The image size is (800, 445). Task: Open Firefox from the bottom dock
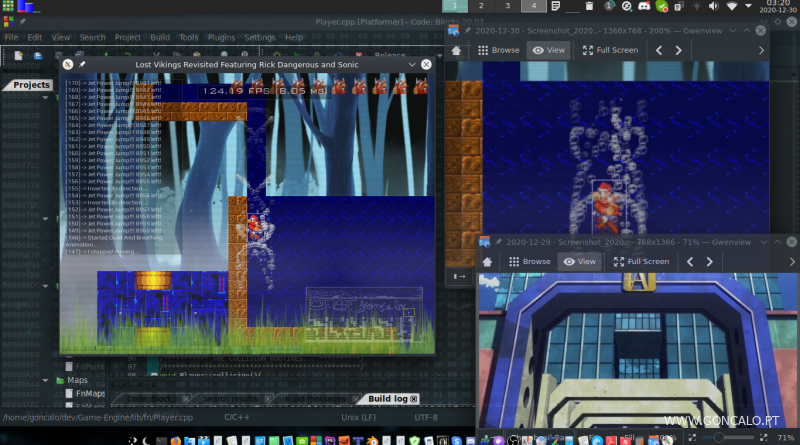click(176, 440)
